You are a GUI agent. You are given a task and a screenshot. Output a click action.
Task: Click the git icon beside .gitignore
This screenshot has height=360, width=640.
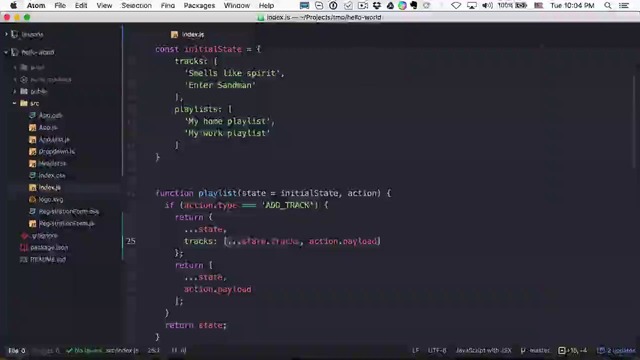coord(24,236)
